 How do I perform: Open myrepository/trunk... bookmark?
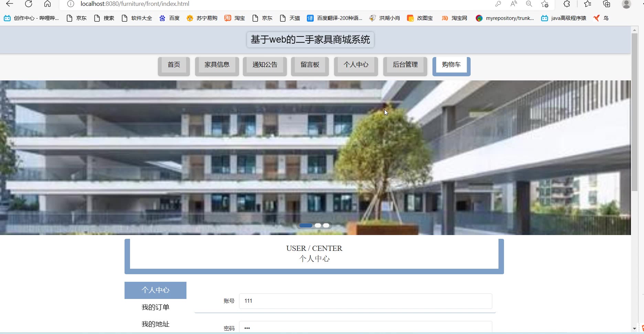pos(505,18)
